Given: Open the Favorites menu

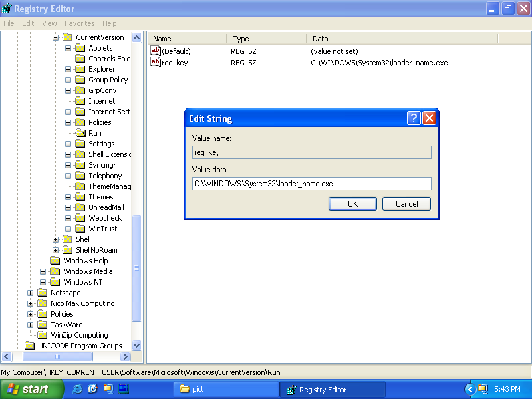Looking at the screenshot, I should tap(79, 23).
